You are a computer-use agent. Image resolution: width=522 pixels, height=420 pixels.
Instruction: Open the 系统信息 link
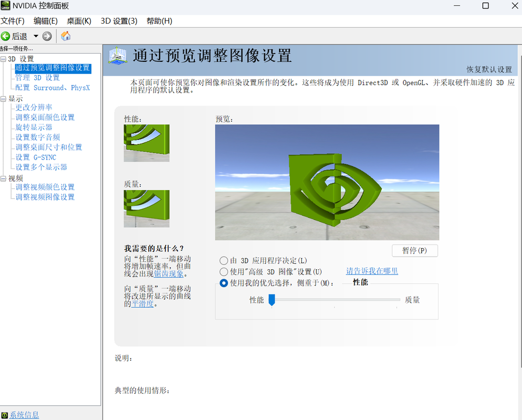[x=24, y=415]
